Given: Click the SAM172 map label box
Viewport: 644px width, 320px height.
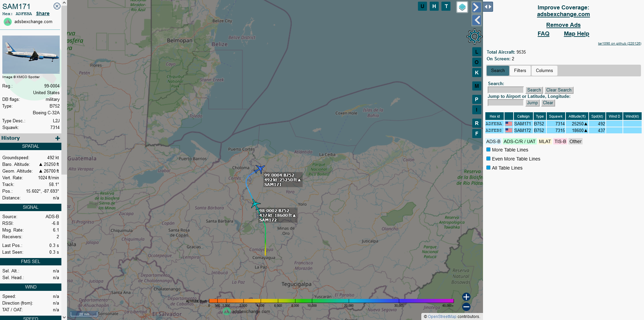Looking at the screenshot, I should [x=277, y=215].
